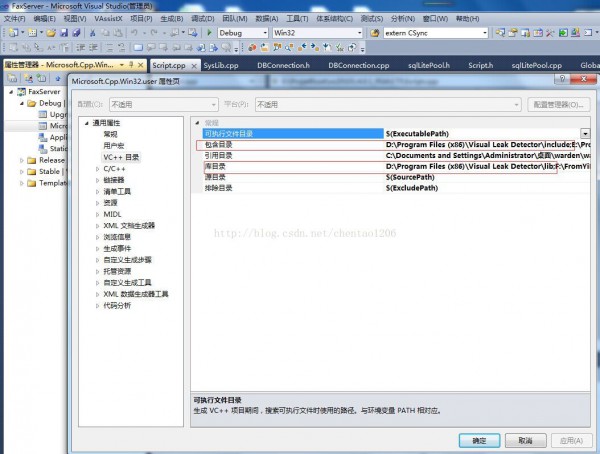Open the 生成(B) build menu
Image resolution: width=600 pixels, height=454 pixels.
pyautogui.click(x=171, y=18)
